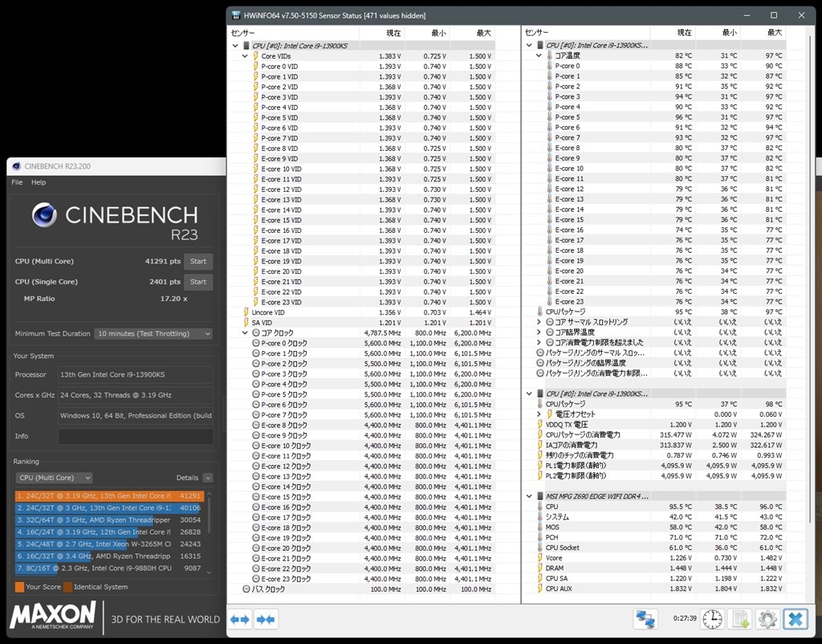This screenshot has height=644, width=822.
Task: Click the expand-columns double arrow icon in HWiNFO
Action: tap(239, 619)
